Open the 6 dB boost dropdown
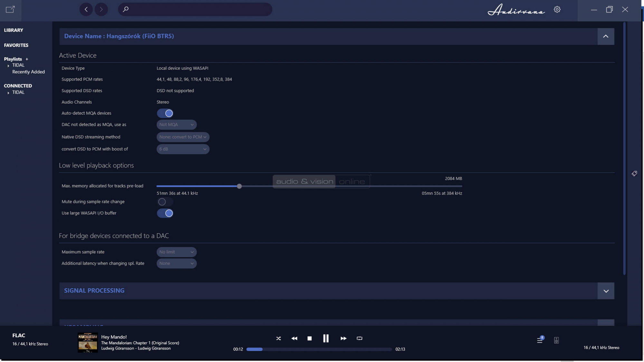 pyautogui.click(x=183, y=149)
